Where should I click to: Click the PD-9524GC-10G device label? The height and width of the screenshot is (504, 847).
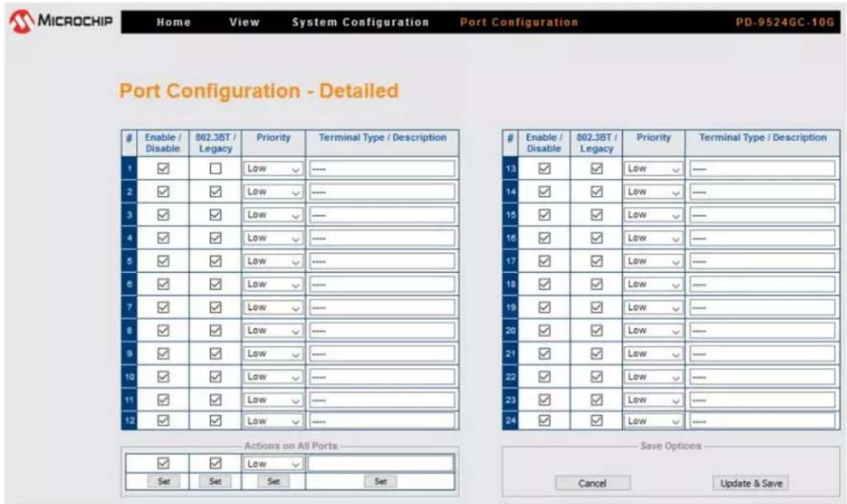(x=785, y=22)
